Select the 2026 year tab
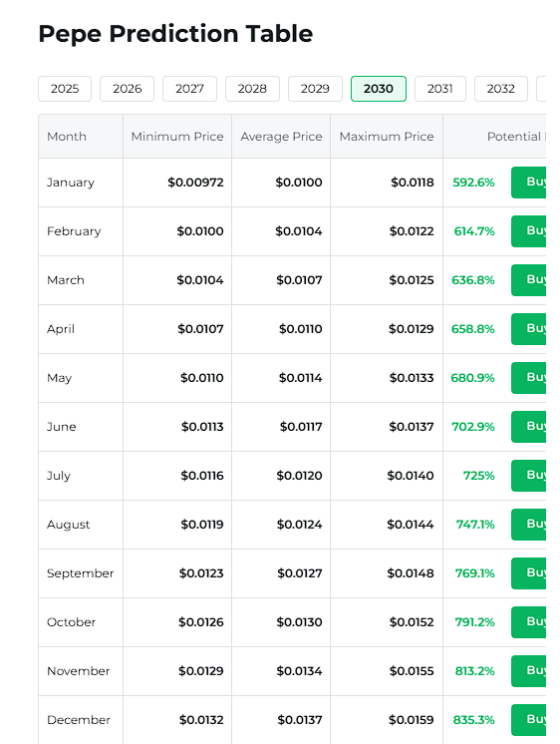Viewport: 560px width, 744px height. click(128, 89)
